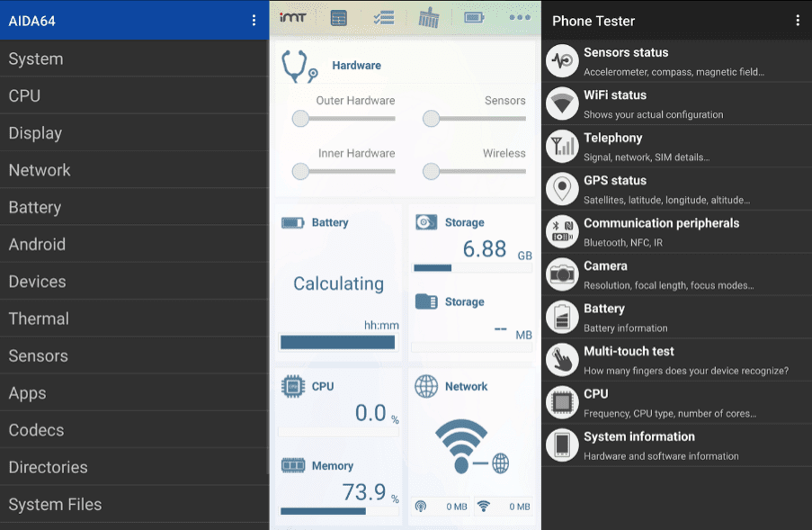Open Android in AIDA64 menu
812x530 pixels.
coord(134,244)
